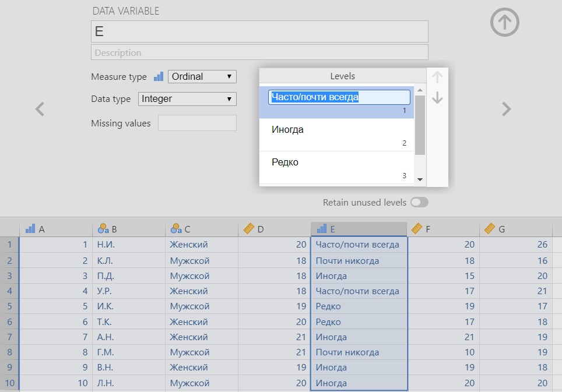Click column G value 26 in row 1

point(516,245)
